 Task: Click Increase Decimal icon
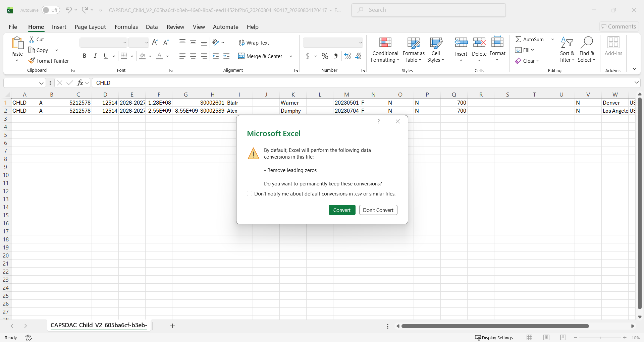[x=347, y=56]
